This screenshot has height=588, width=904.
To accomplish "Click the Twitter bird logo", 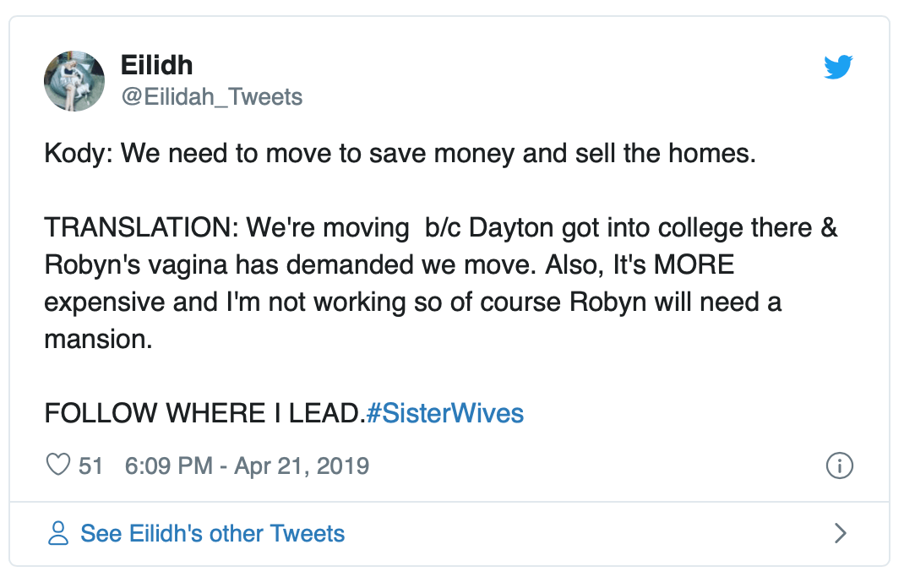I will 838,68.
